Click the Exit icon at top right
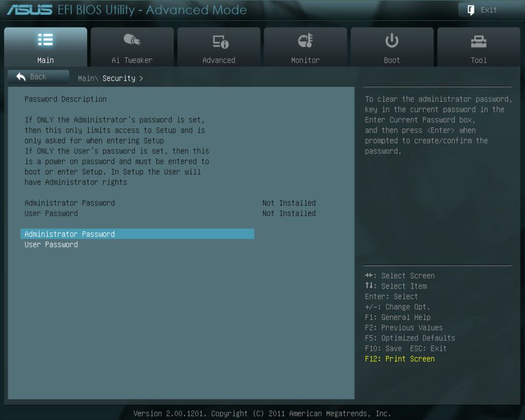 tap(470, 10)
